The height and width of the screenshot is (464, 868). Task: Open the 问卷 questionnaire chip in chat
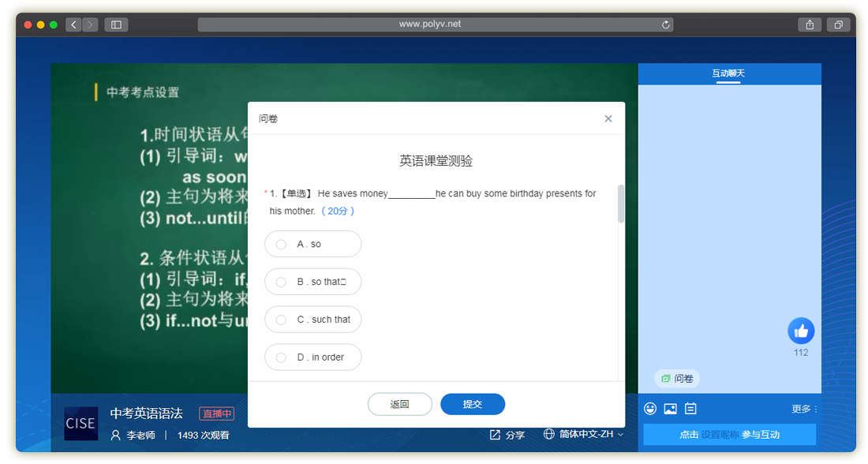(x=677, y=379)
